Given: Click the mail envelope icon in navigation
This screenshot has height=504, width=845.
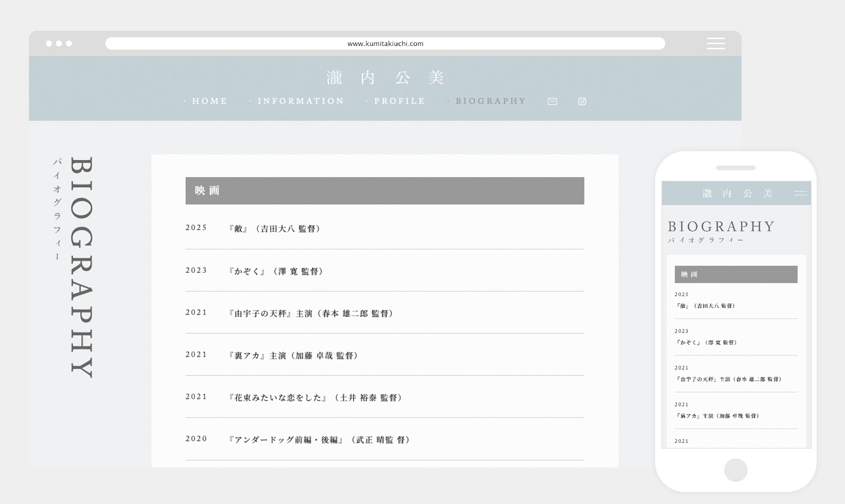Looking at the screenshot, I should coord(552,101).
